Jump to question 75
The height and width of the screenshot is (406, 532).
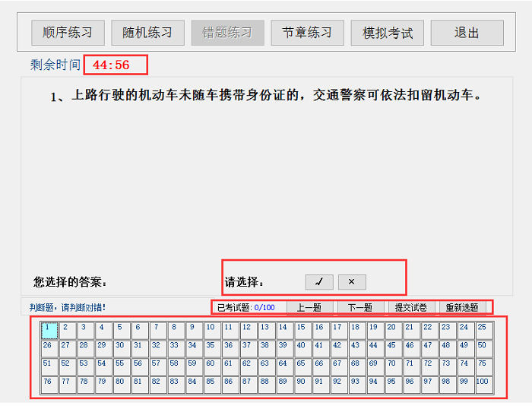point(484,367)
